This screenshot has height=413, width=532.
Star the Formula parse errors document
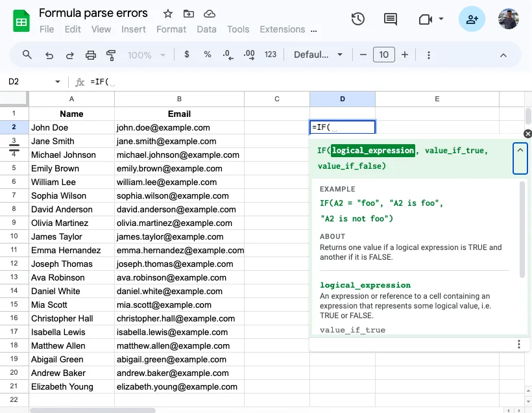pos(167,14)
